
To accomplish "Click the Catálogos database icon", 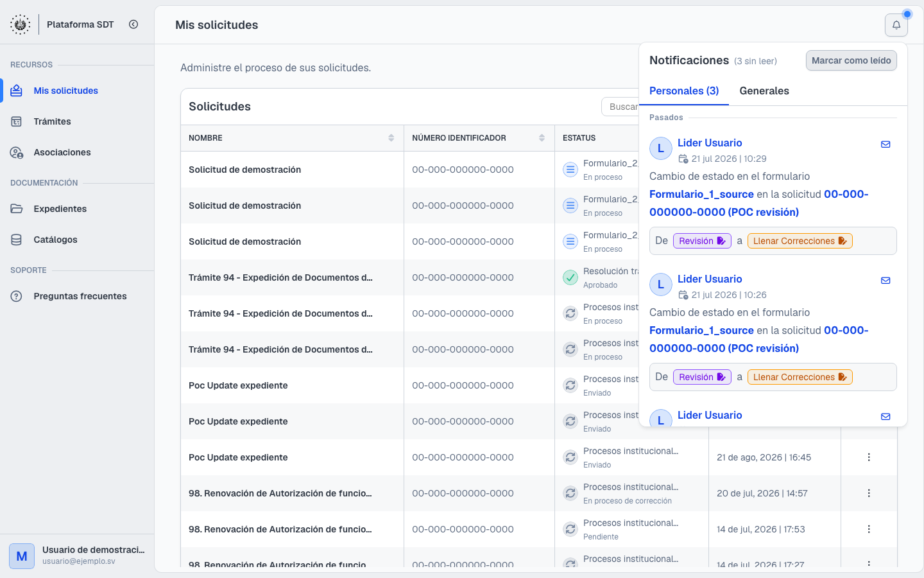I will (x=17, y=240).
